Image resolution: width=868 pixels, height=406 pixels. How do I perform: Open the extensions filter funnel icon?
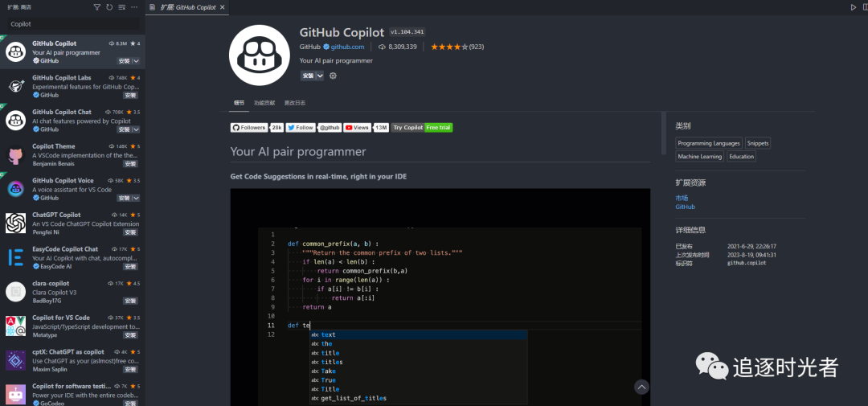[x=97, y=7]
